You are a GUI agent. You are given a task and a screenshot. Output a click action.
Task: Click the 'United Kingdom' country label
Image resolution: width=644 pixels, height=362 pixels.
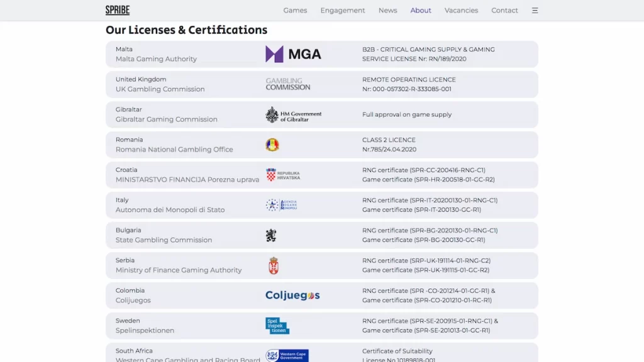(x=141, y=79)
